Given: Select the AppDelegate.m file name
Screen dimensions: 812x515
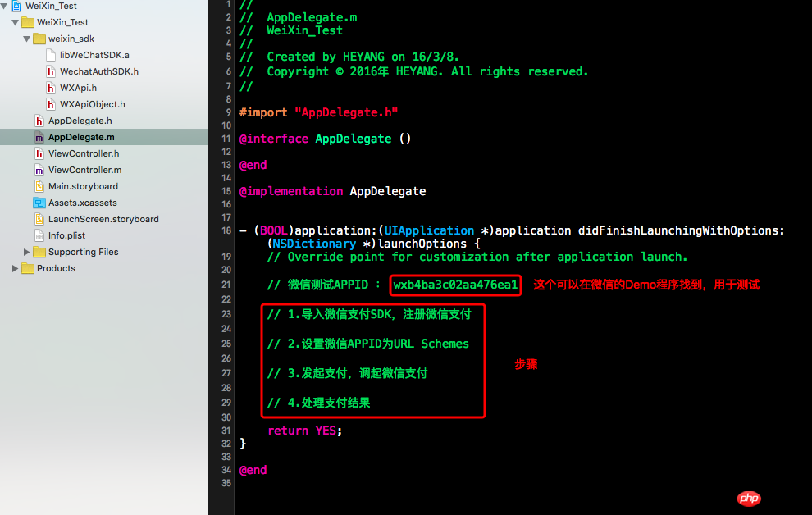Looking at the screenshot, I should (81, 137).
